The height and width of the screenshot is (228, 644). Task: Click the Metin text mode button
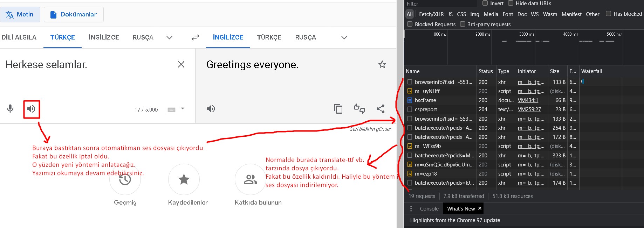click(20, 14)
